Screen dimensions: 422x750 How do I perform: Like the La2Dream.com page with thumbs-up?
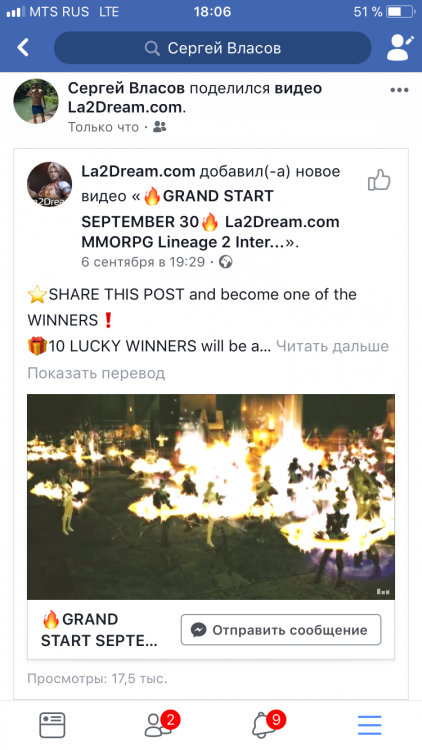click(x=379, y=180)
